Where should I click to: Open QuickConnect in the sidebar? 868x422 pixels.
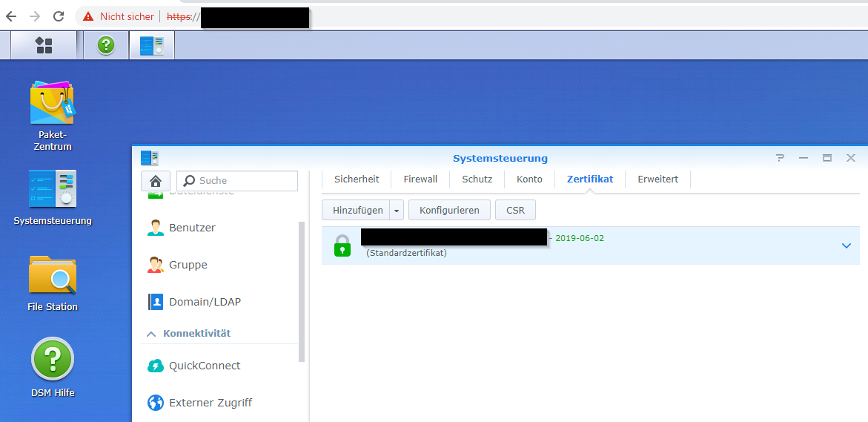point(204,366)
